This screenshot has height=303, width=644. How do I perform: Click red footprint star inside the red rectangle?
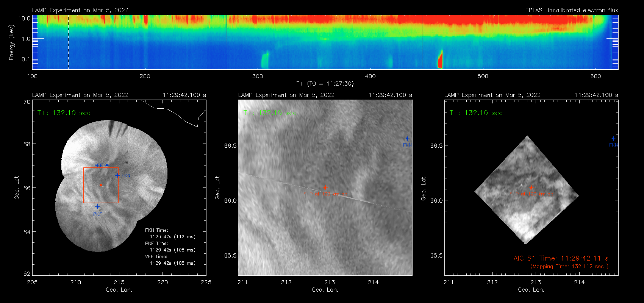point(101,185)
